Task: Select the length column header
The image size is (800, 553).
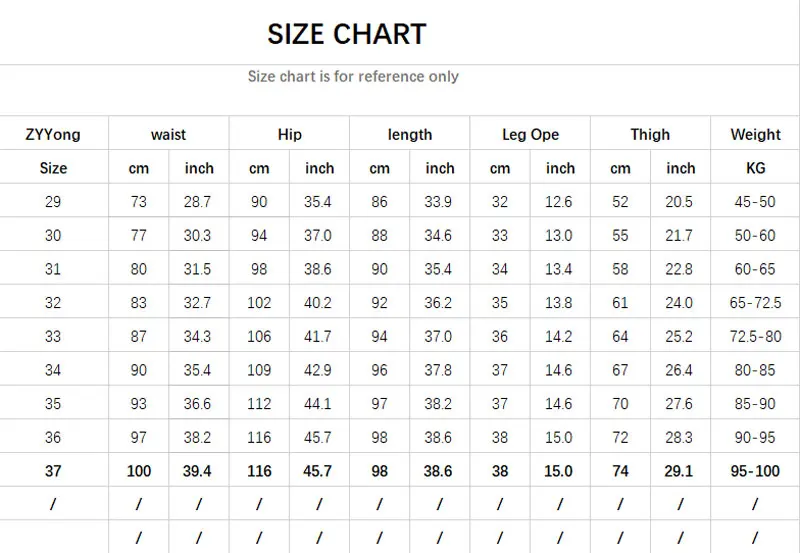Action: tap(410, 135)
